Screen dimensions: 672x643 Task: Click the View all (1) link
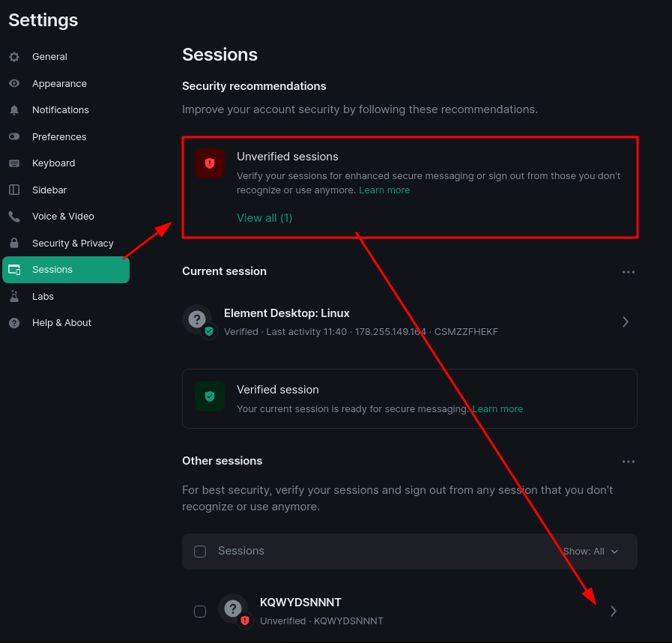click(x=264, y=218)
